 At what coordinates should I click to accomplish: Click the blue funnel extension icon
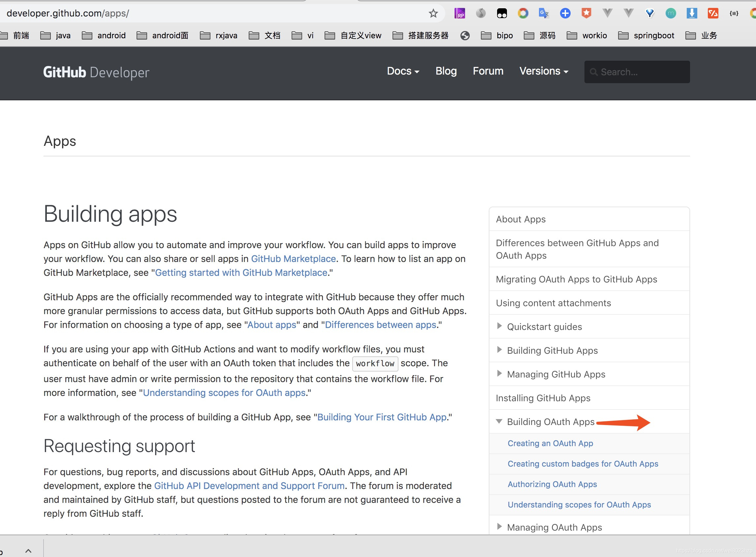[x=649, y=14]
